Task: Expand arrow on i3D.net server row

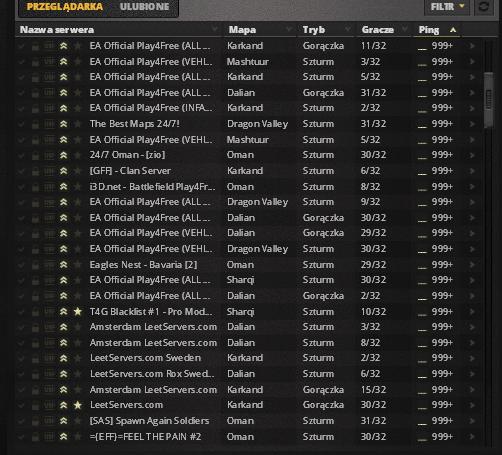Action: click(x=472, y=187)
